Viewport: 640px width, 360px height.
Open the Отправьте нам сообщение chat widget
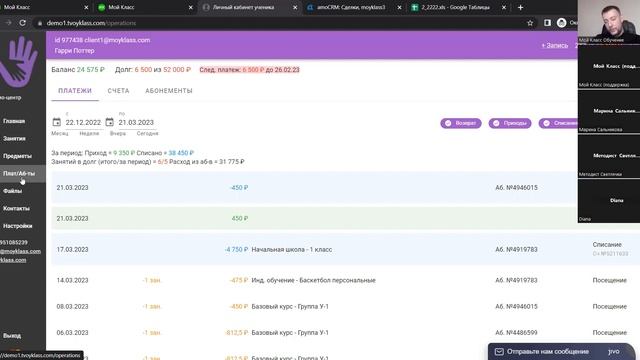coord(562,351)
